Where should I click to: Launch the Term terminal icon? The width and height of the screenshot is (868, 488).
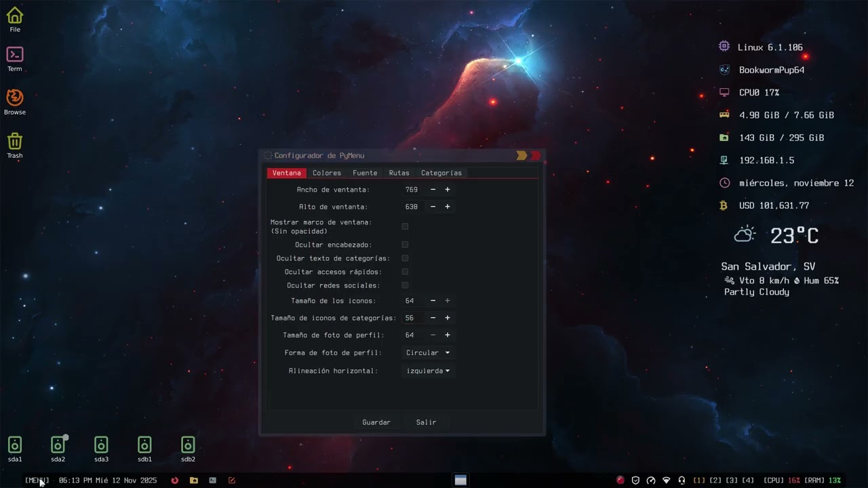(x=15, y=56)
